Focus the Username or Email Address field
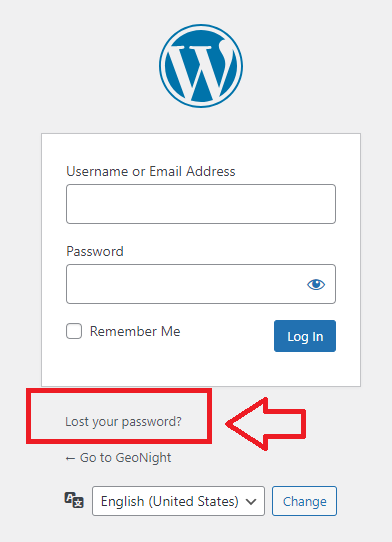Screen dimensions: 392x542 point(201,204)
